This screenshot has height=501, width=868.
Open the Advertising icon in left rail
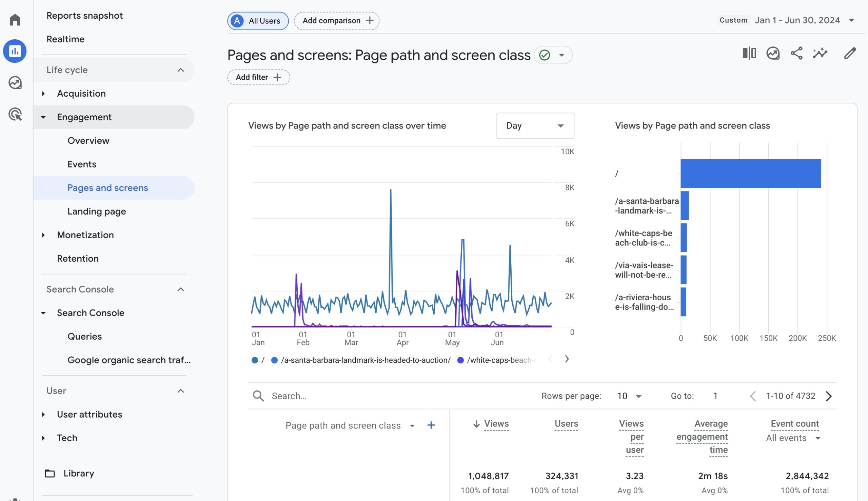(15, 114)
